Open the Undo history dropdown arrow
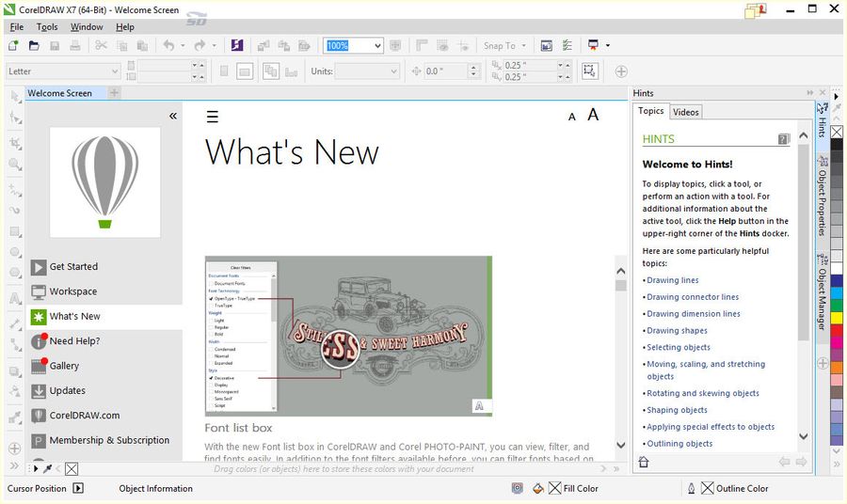Image resolution: width=847 pixels, height=504 pixels. 183,46
